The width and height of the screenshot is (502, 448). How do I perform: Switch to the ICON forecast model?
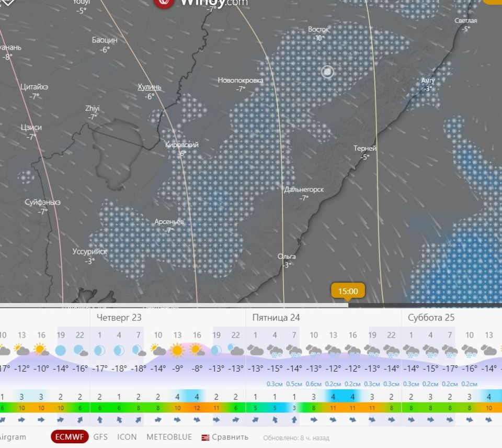point(127,437)
